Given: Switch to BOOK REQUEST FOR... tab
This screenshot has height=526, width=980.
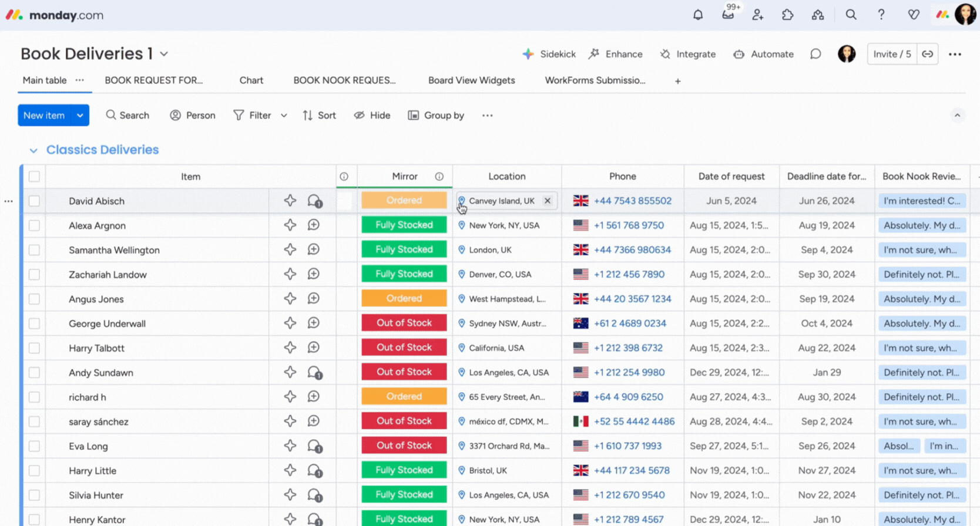Looking at the screenshot, I should [154, 80].
